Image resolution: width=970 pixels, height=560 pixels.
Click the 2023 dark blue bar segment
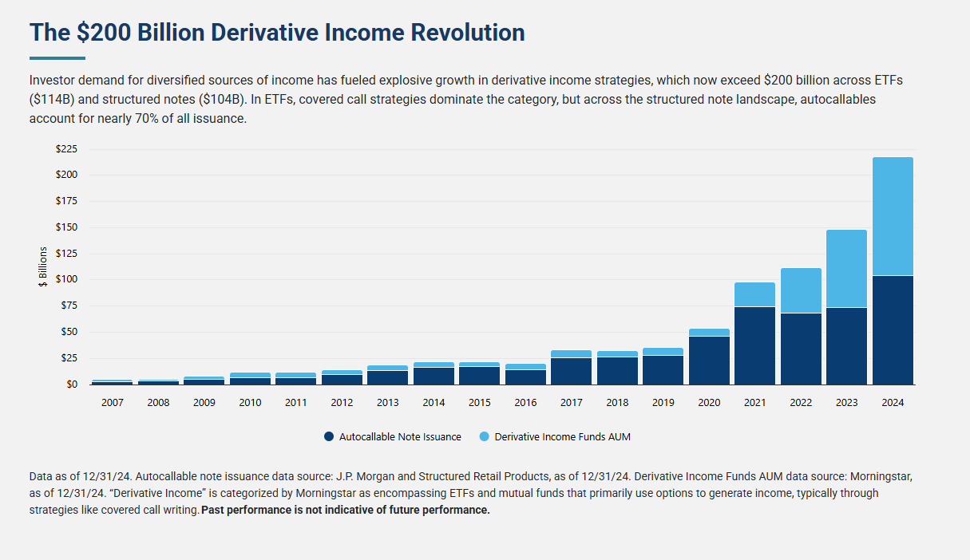(x=846, y=346)
